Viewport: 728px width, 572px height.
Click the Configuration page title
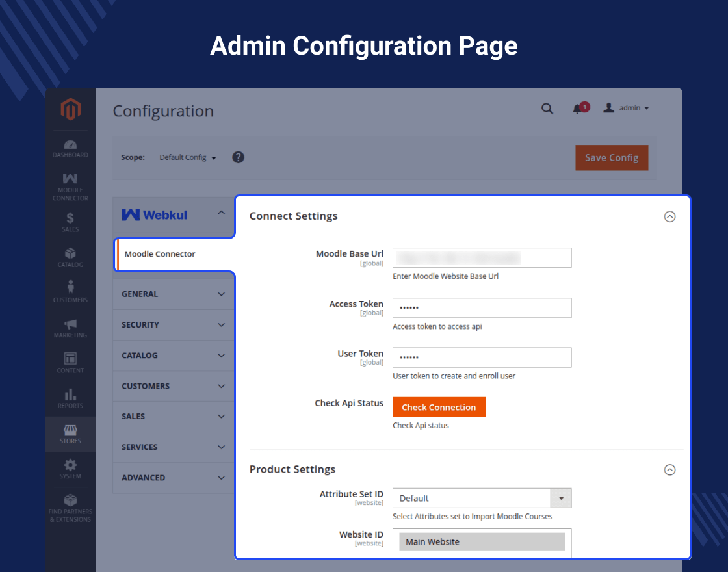click(163, 111)
